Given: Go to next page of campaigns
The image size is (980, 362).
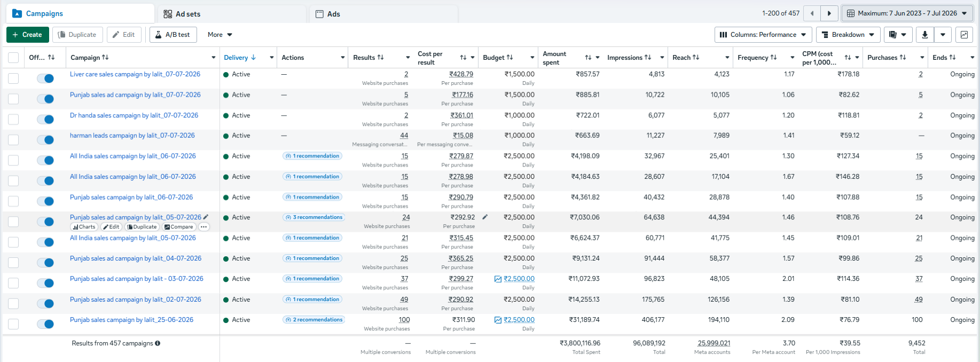Looking at the screenshot, I should (829, 13).
